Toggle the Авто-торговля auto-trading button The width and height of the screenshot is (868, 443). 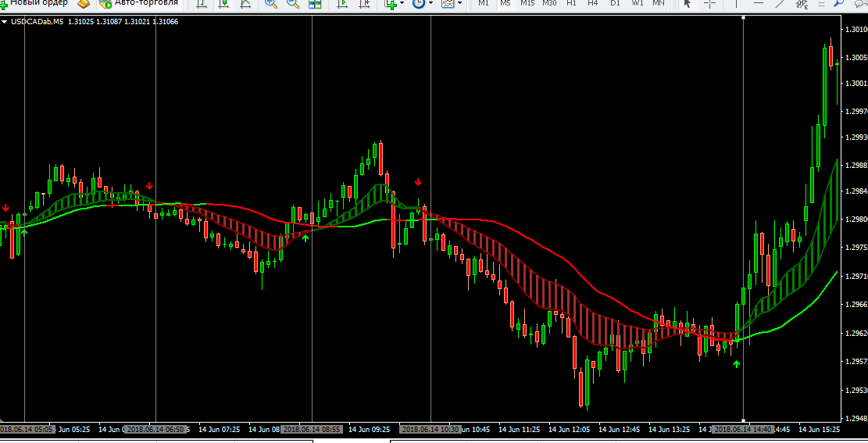[140, 3]
